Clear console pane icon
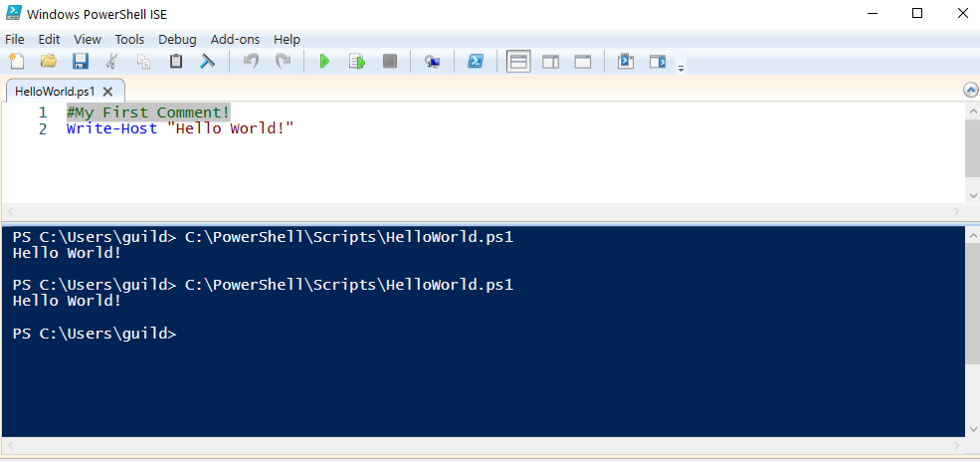Screen dimensions: 980x462 pyautogui.click(x=208, y=62)
